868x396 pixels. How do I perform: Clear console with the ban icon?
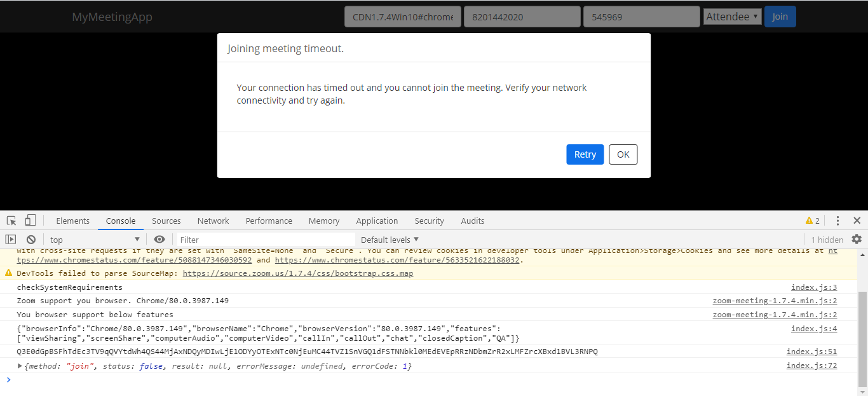click(x=31, y=240)
